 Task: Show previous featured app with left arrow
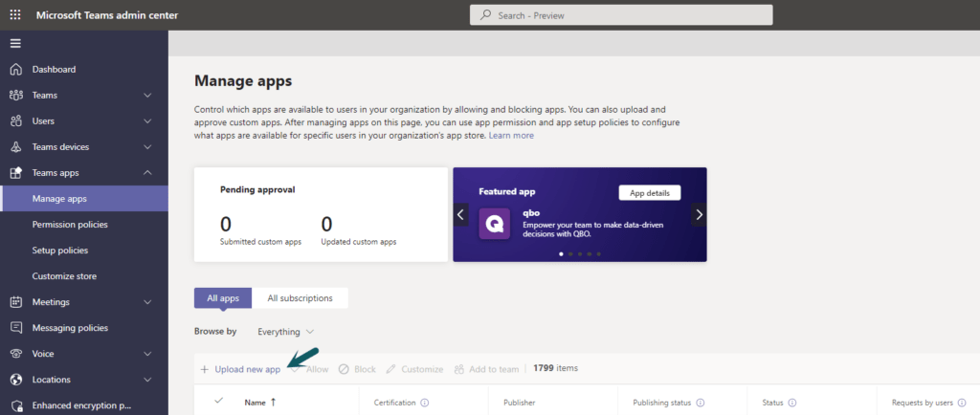point(460,215)
